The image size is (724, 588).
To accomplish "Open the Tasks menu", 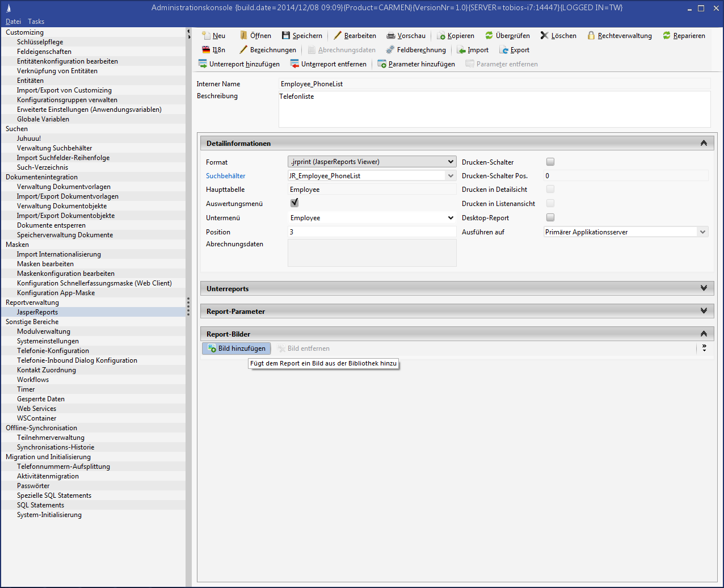I will click(x=36, y=22).
